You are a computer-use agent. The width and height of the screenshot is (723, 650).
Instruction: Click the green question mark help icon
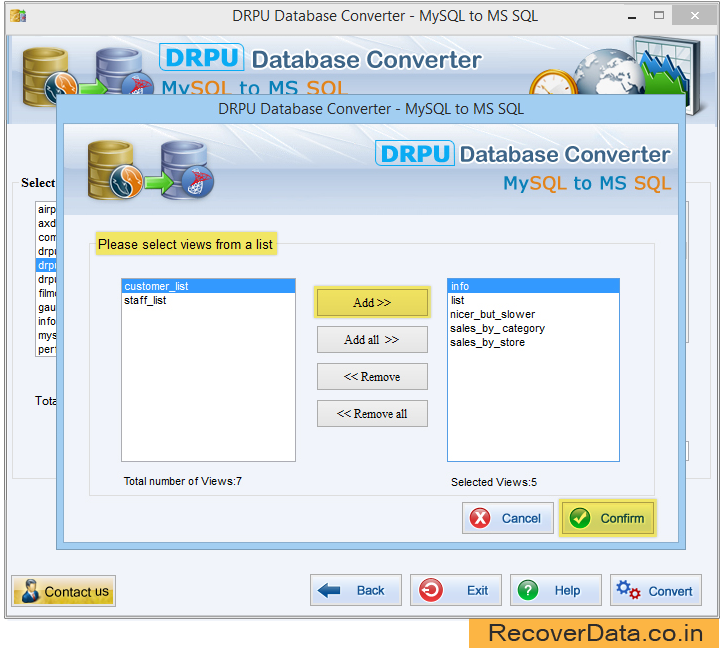(x=528, y=590)
